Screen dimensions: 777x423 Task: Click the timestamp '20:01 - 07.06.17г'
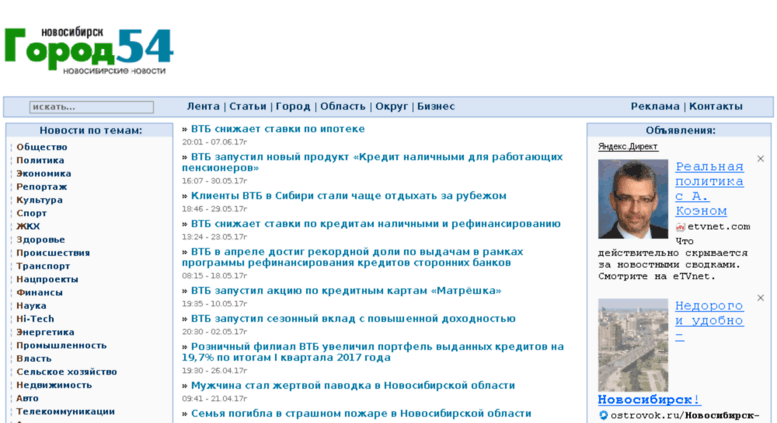coord(214,142)
